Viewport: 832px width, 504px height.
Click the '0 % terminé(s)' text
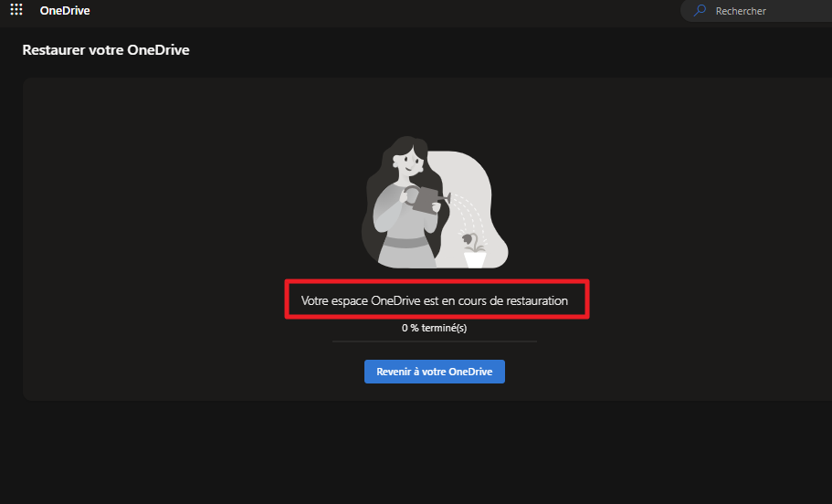click(435, 328)
